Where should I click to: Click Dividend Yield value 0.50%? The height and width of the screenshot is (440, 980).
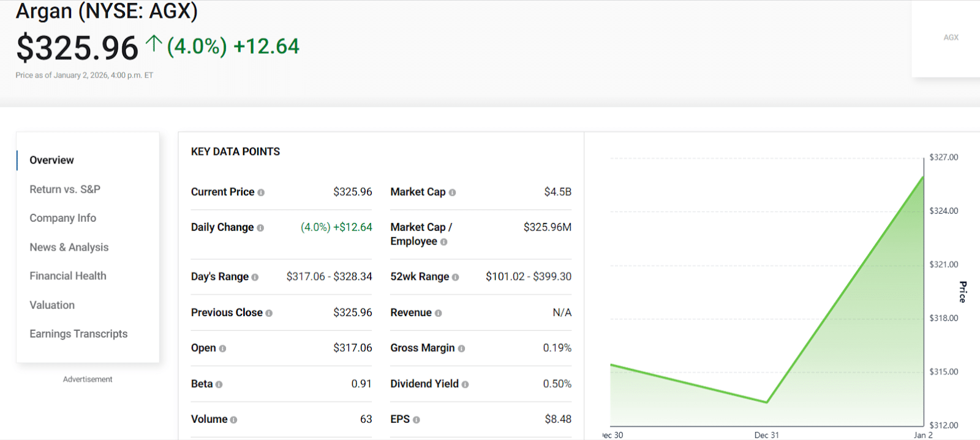(x=557, y=384)
